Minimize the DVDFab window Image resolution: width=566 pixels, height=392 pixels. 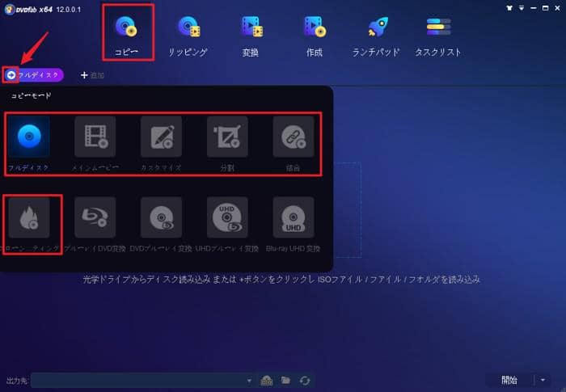pyautogui.click(x=534, y=8)
